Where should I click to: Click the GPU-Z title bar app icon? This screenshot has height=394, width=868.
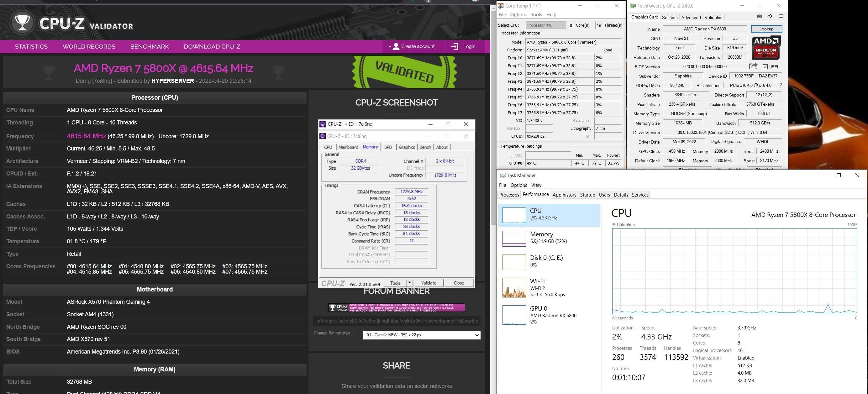point(633,6)
